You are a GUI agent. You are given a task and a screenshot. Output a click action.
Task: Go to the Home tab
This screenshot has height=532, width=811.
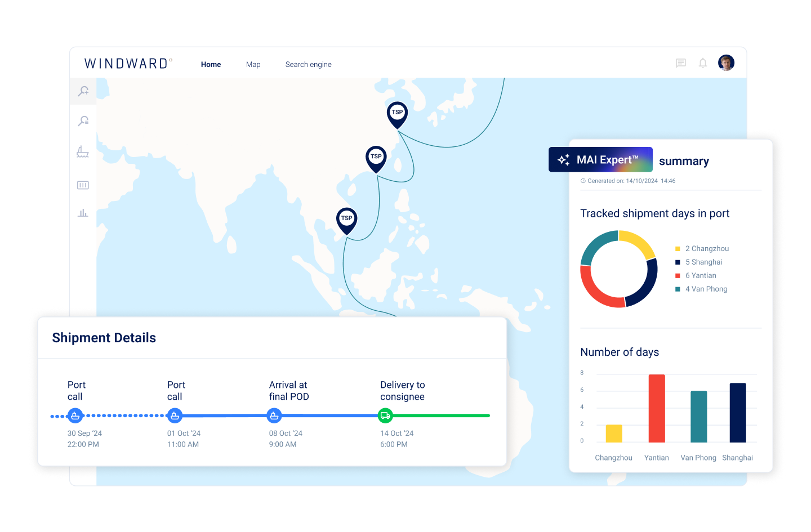point(211,65)
